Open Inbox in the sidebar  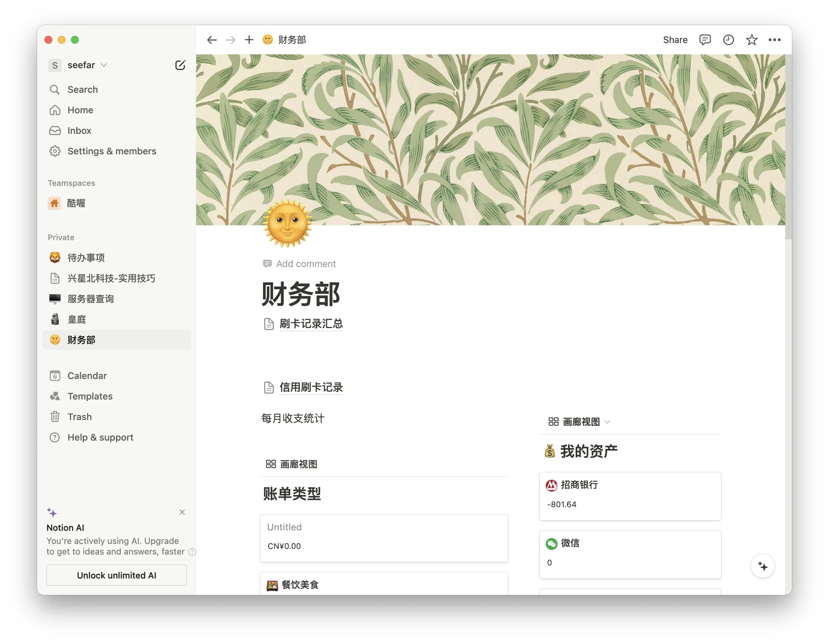117,131
